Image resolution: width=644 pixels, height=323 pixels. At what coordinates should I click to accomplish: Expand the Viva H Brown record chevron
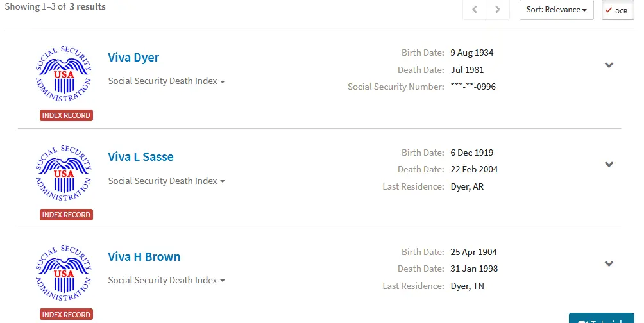coord(609,263)
